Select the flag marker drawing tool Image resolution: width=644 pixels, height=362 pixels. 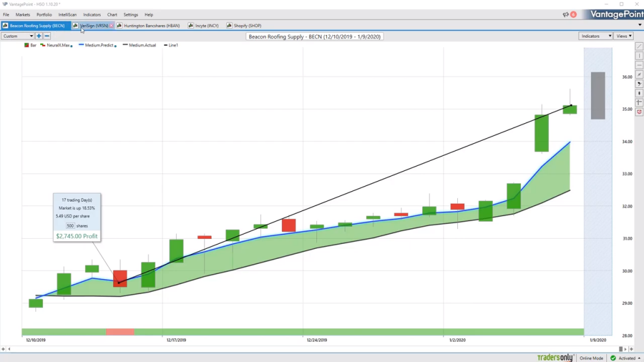[639, 84]
